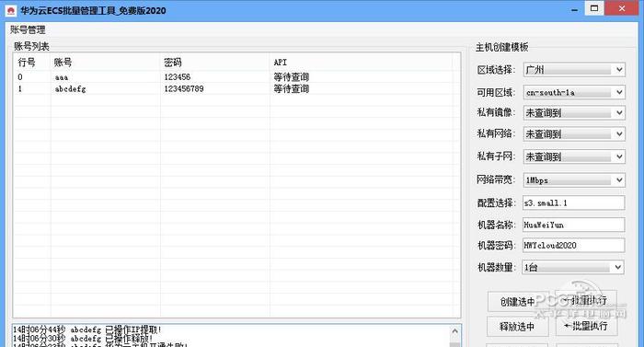Maximize the window

coord(594,8)
